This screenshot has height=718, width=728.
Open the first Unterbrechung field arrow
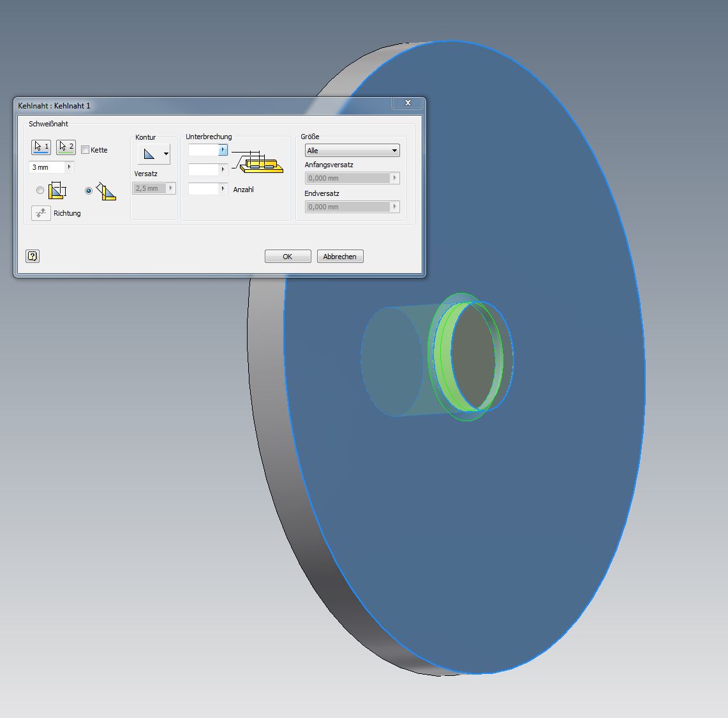click(223, 150)
